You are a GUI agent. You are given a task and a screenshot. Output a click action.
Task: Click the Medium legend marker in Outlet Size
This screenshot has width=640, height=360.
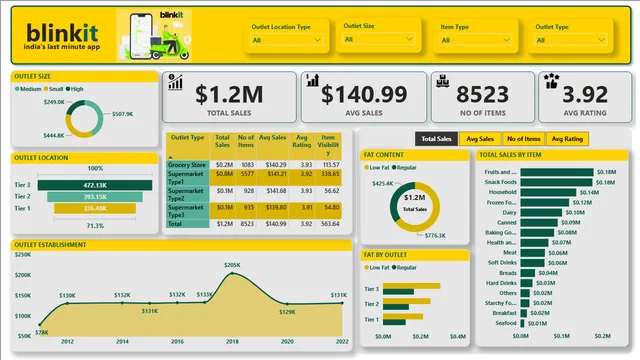click(17, 89)
